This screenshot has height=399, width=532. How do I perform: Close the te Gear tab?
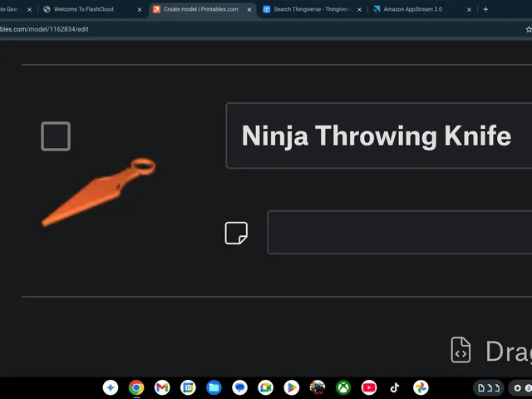[x=30, y=9]
